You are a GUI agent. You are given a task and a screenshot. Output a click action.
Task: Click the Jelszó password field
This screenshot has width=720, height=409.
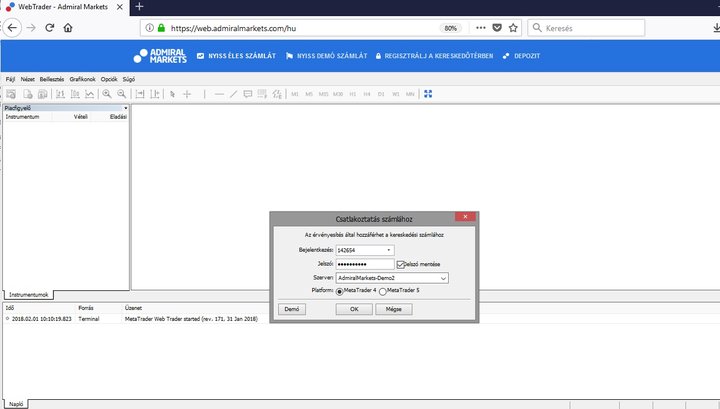[x=365, y=264]
